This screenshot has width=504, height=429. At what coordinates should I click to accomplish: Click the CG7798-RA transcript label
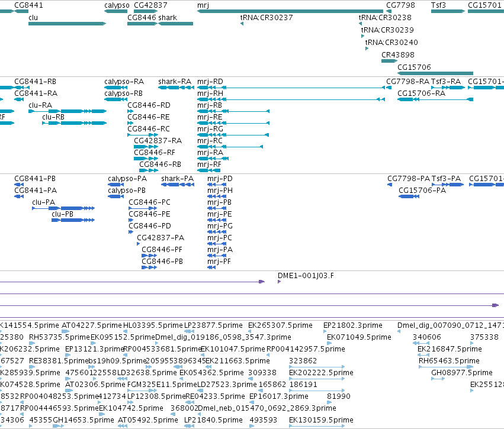(x=407, y=82)
